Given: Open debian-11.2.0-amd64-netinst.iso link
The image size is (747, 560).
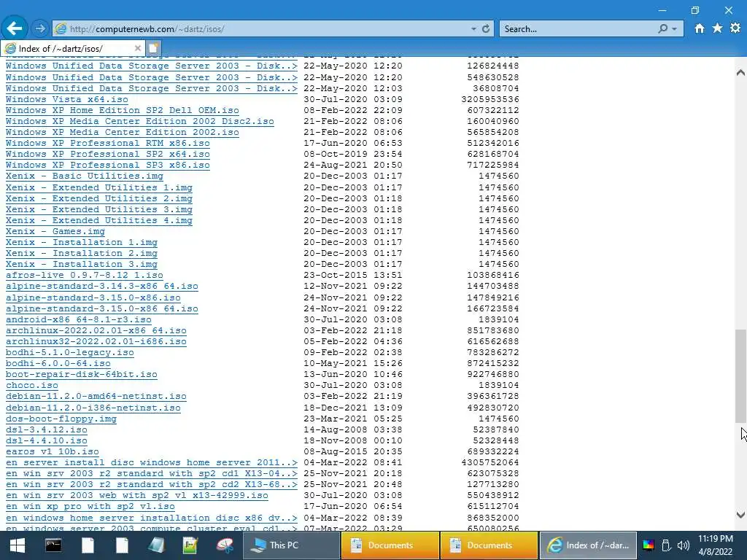Looking at the screenshot, I should coord(96,396).
